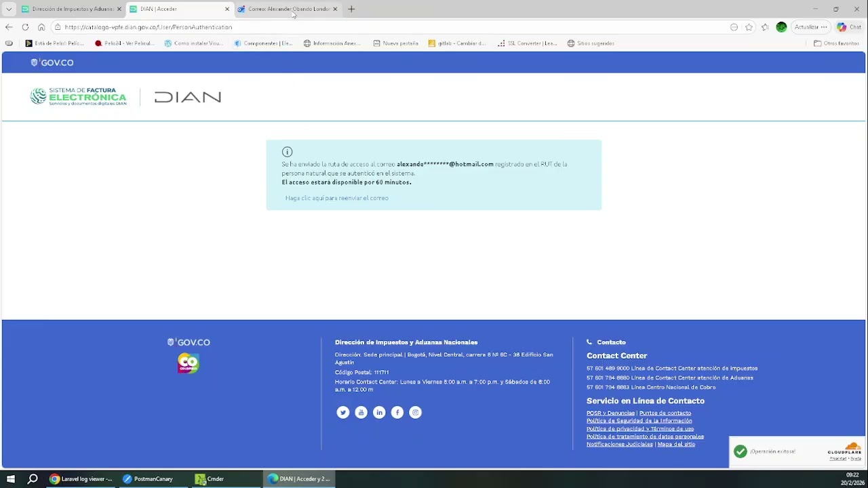Open the Copilot Chat button

(850, 27)
